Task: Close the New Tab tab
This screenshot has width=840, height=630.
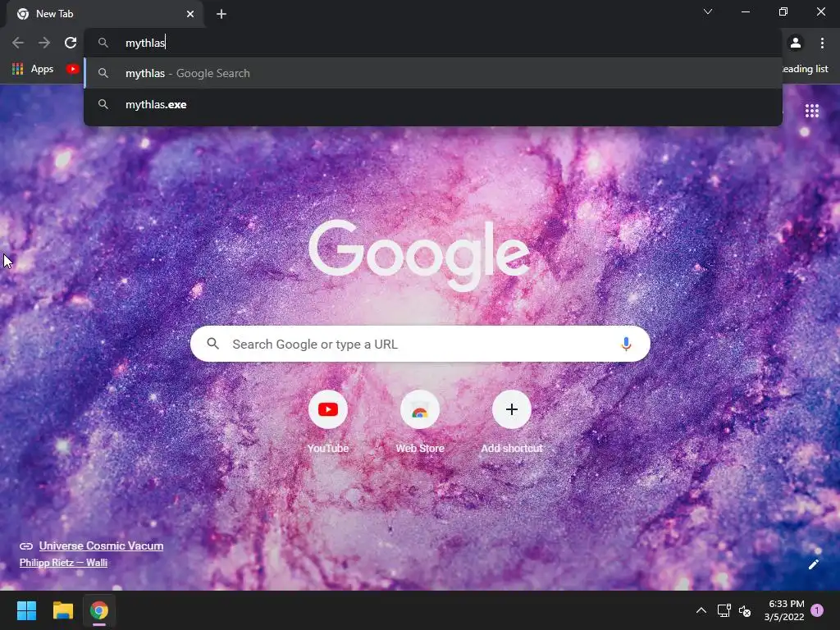Action: 190,14
